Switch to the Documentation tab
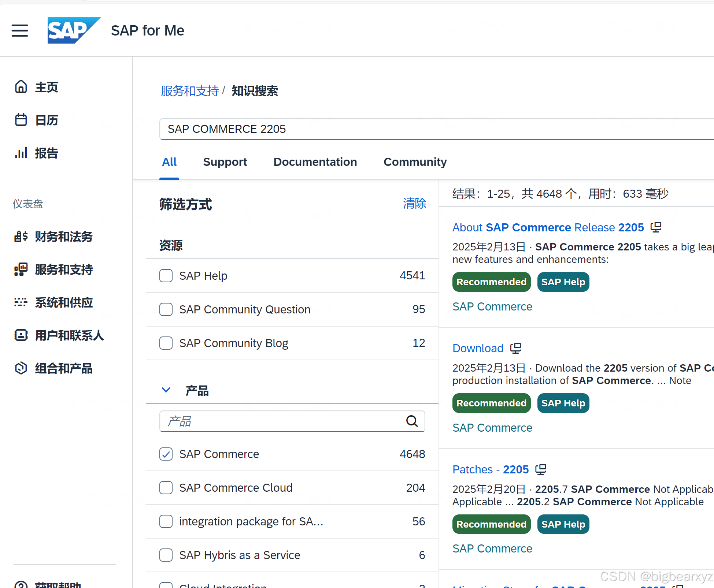 pos(315,162)
